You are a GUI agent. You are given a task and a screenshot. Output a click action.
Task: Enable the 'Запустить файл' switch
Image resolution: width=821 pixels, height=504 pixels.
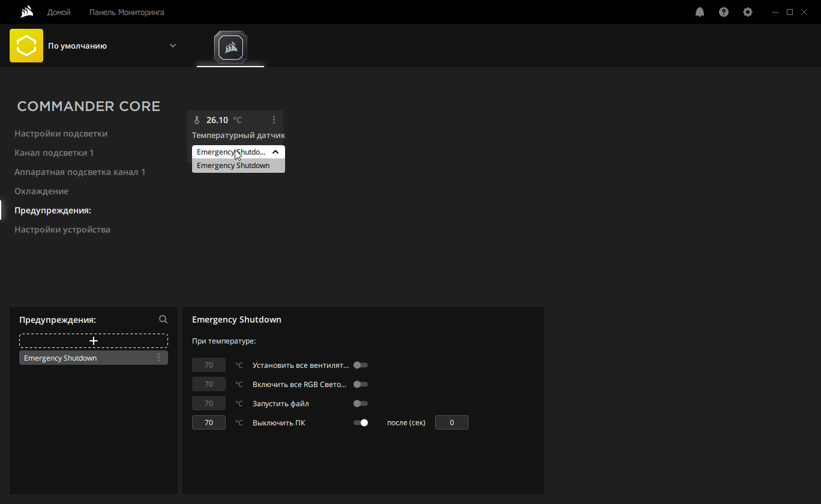click(361, 403)
